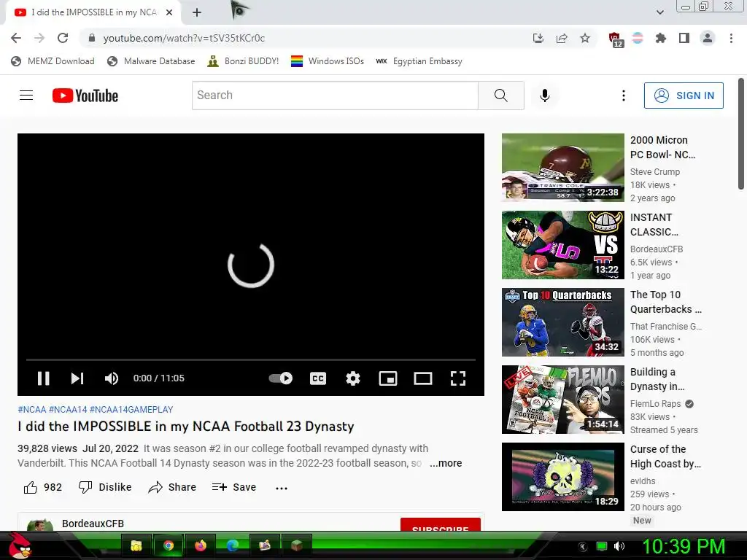Open Firefox from the taskbar
747x560 pixels.
click(x=201, y=545)
